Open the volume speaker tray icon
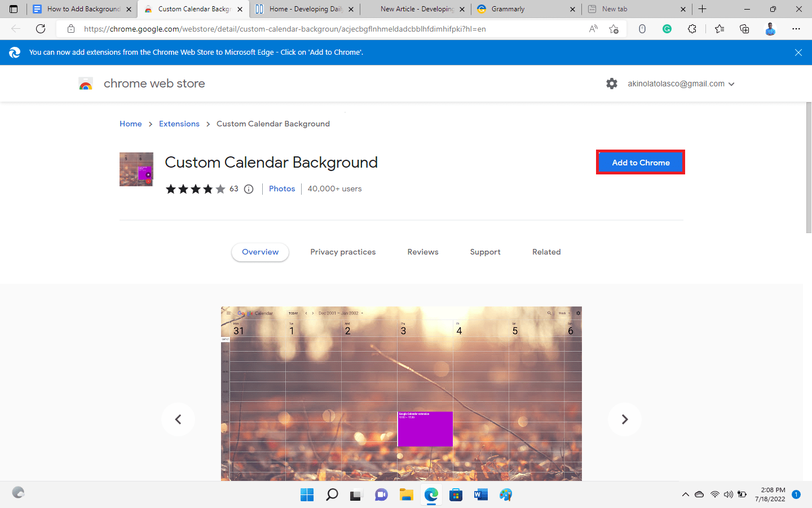 click(728, 494)
